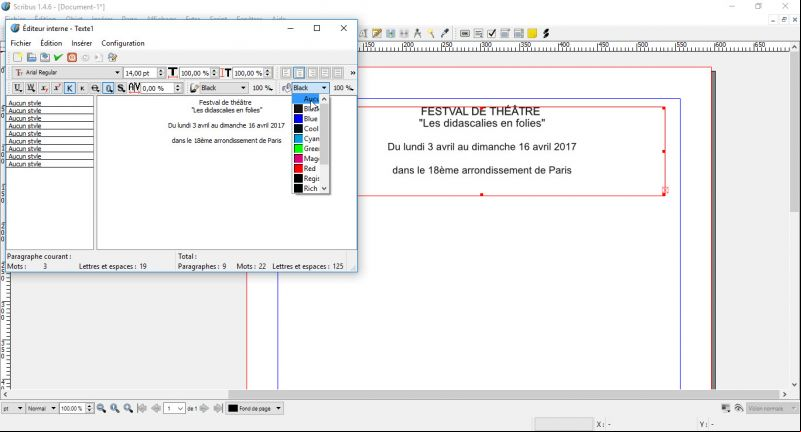Image resolution: width=801 pixels, height=432 pixels.
Task: Select Green in the color list
Action: click(306, 149)
